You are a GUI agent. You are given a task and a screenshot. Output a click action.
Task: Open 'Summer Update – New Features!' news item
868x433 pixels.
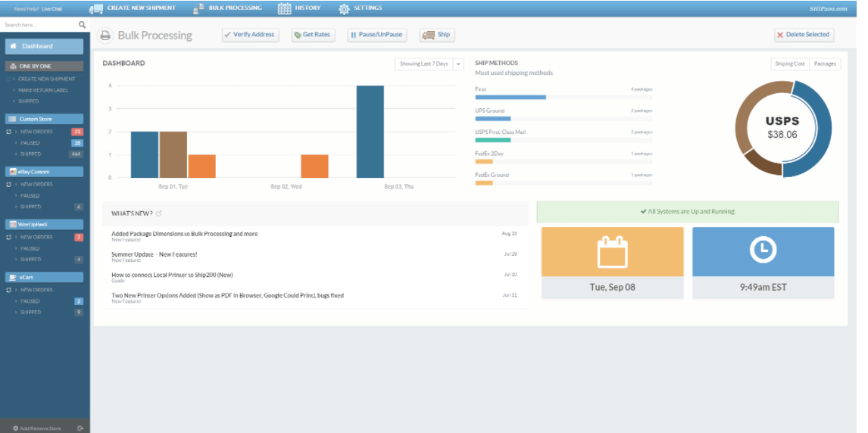coord(154,254)
